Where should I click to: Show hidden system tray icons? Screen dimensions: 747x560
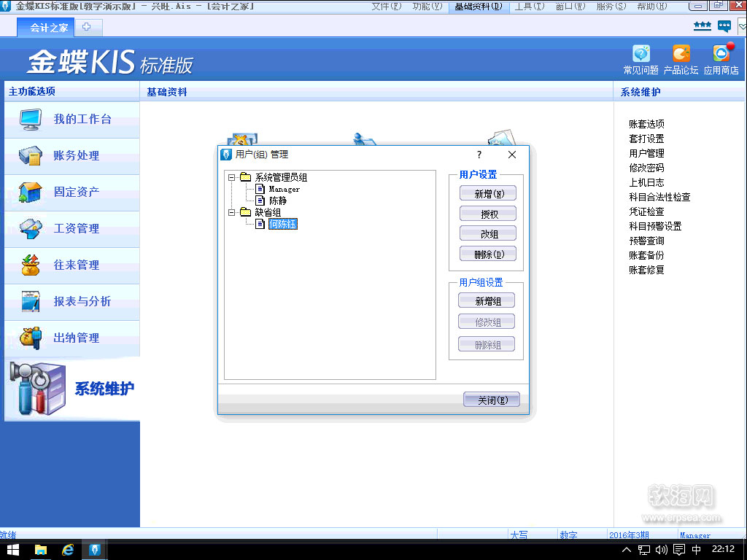[x=627, y=550]
